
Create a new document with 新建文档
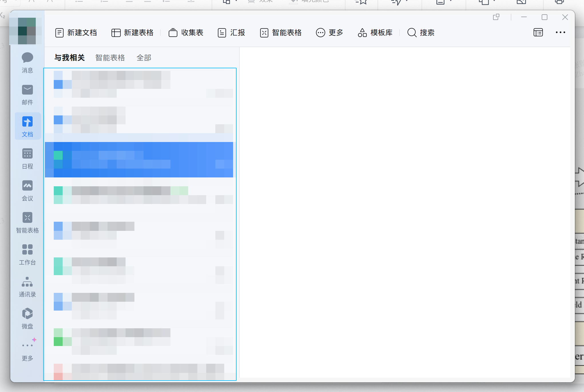pos(76,33)
